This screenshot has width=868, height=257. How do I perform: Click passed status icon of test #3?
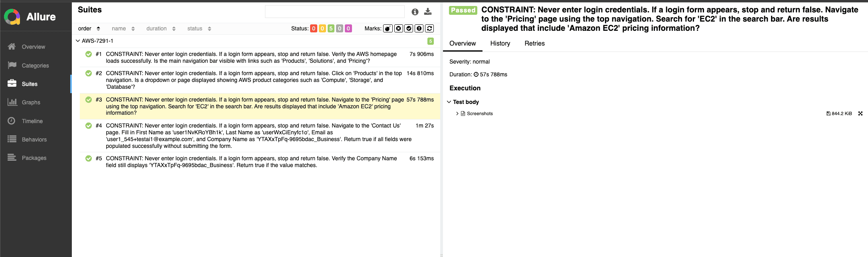(x=89, y=100)
